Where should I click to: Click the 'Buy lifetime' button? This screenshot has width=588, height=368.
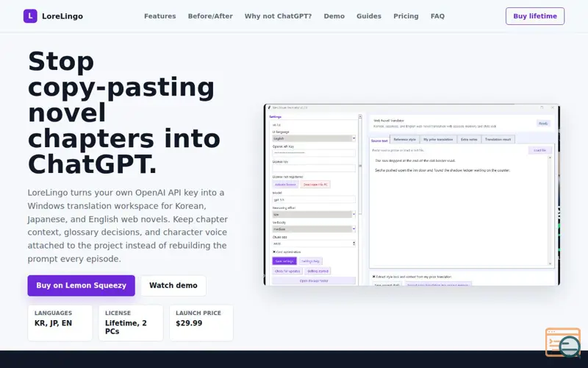coord(535,16)
